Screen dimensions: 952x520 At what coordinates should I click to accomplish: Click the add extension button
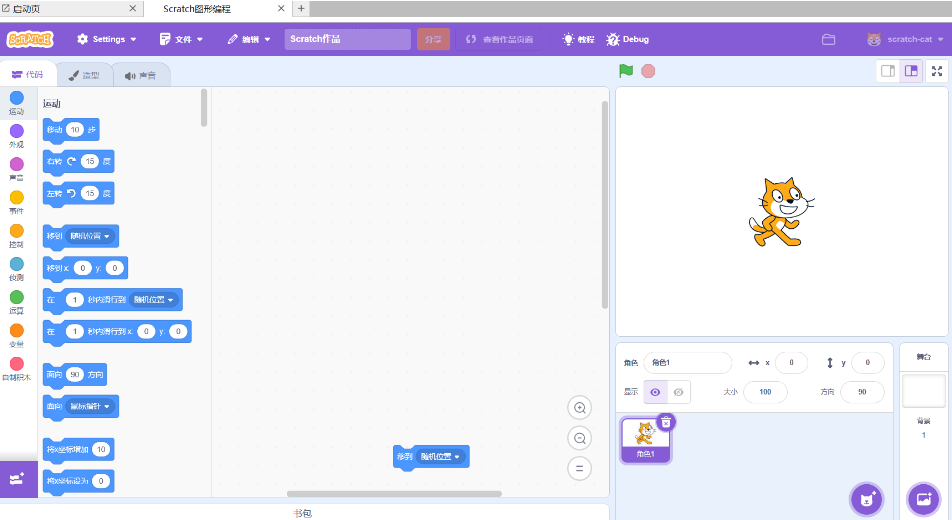coord(18,479)
